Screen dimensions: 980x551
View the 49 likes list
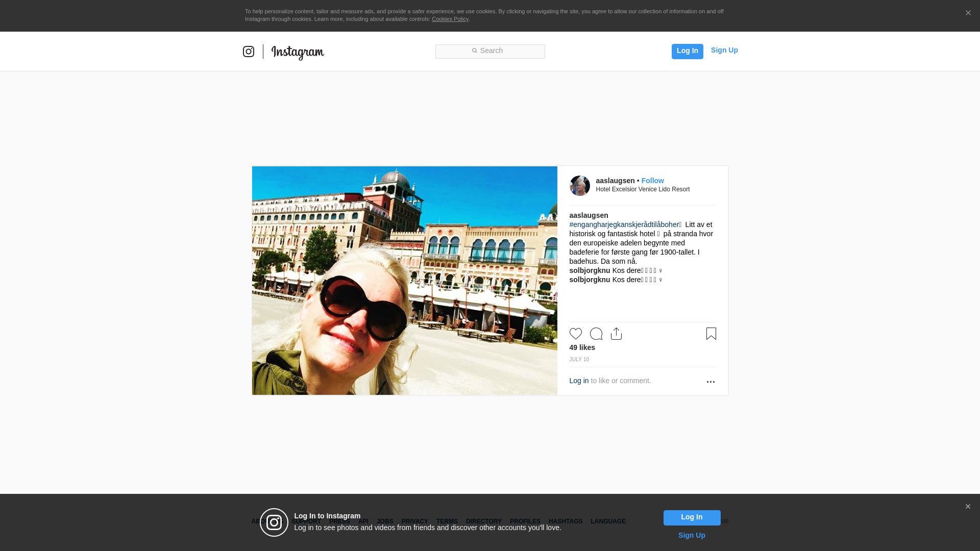click(x=582, y=347)
